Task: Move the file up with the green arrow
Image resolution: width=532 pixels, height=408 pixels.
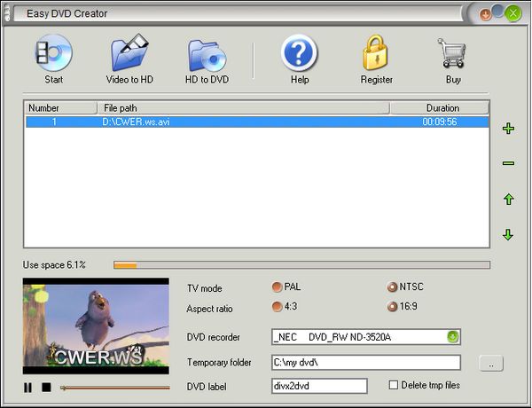Action: tap(508, 200)
